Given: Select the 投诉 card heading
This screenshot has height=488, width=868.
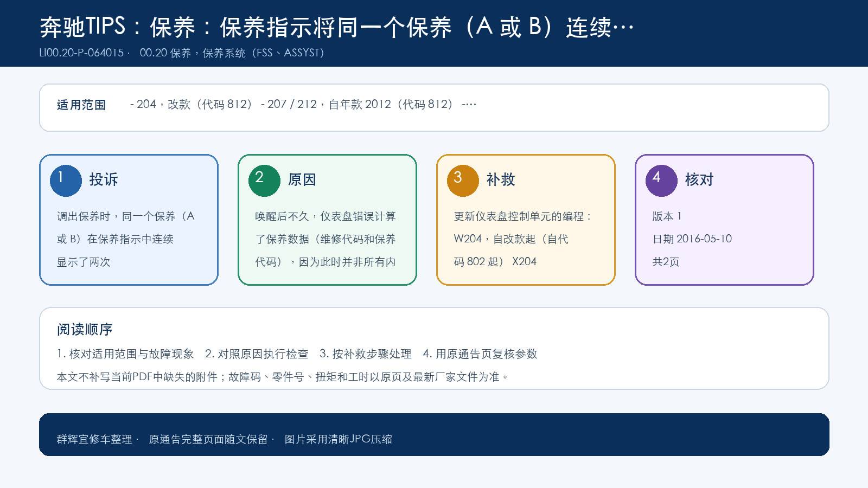Looking at the screenshot, I should 104,179.
